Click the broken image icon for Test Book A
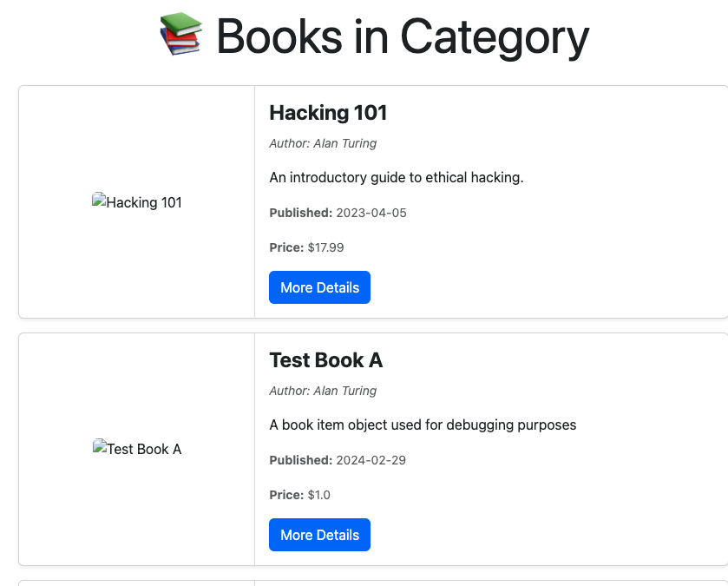Viewport: 728px width, 586px height. [100, 446]
